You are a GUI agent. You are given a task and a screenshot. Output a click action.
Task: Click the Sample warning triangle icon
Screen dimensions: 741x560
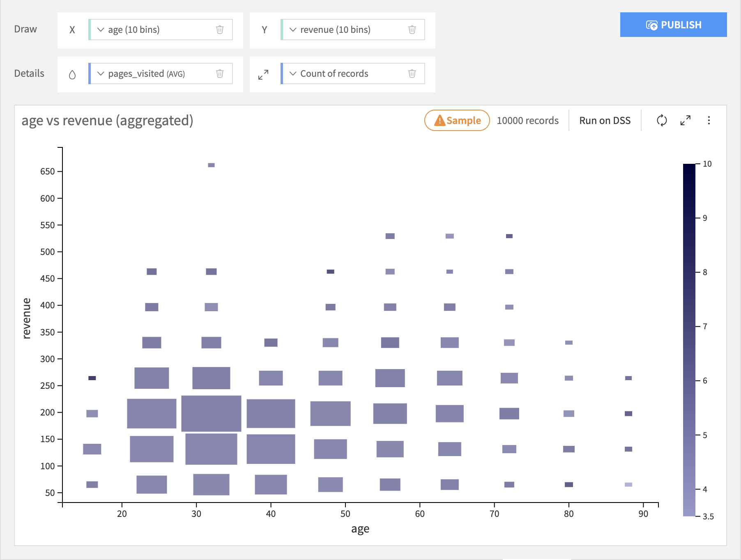[440, 120]
